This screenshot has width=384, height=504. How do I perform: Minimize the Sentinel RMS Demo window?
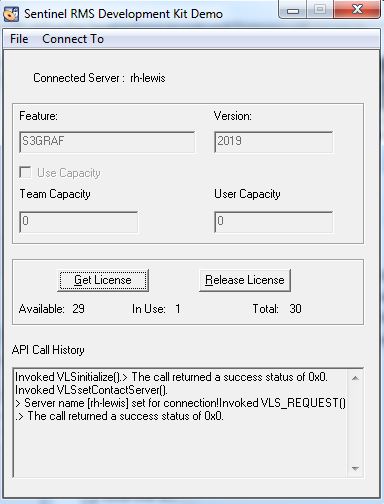(293, 11)
